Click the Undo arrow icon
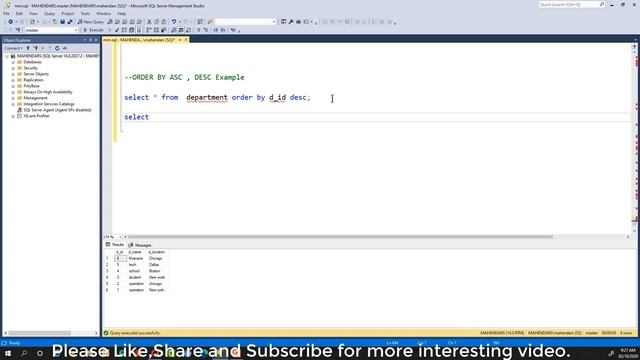The width and height of the screenshot is (640, 360). point(174,22)
